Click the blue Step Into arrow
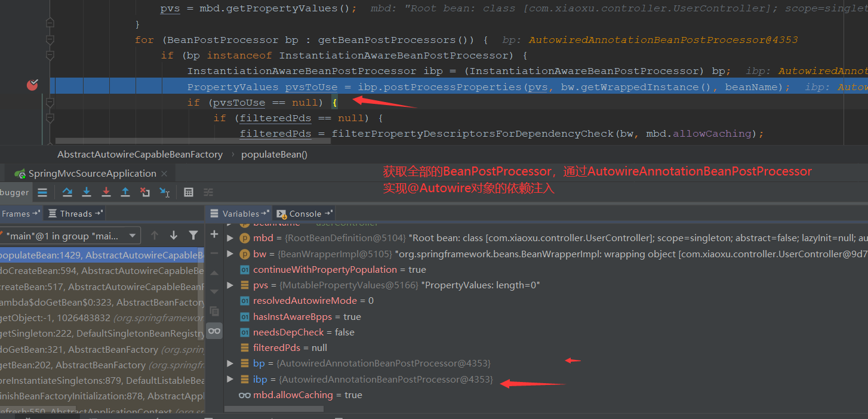 click(x=87, y=192)
